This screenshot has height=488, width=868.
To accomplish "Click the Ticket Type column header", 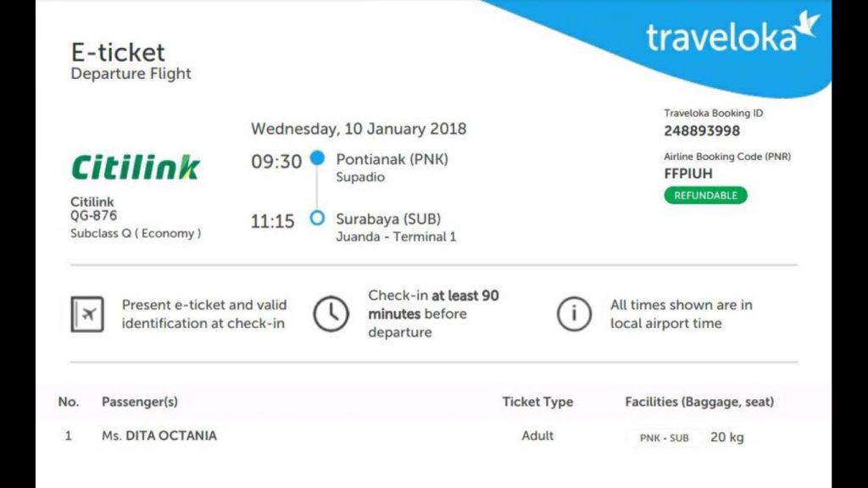I will (537, 402).
